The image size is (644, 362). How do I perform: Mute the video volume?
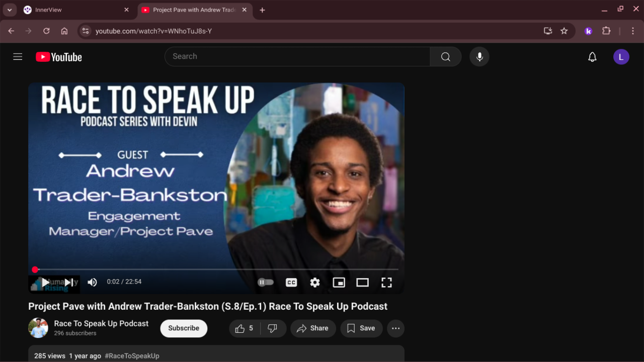tap(92, 282)
